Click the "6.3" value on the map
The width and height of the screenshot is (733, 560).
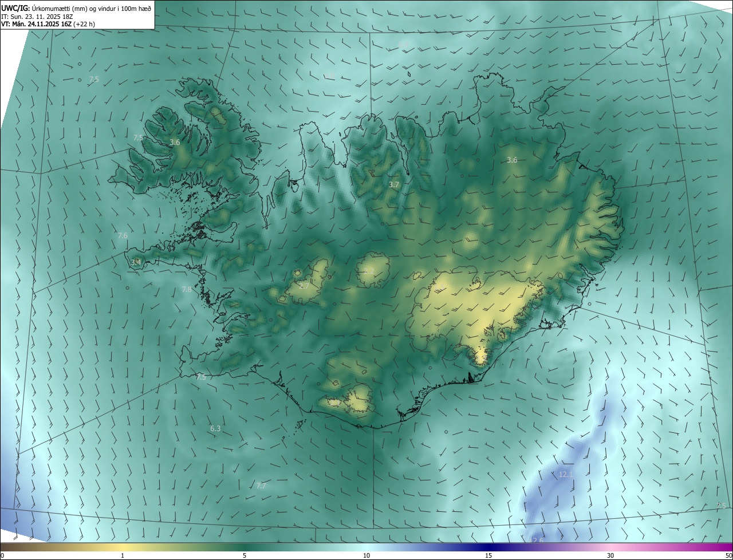[x=215, y=428]
